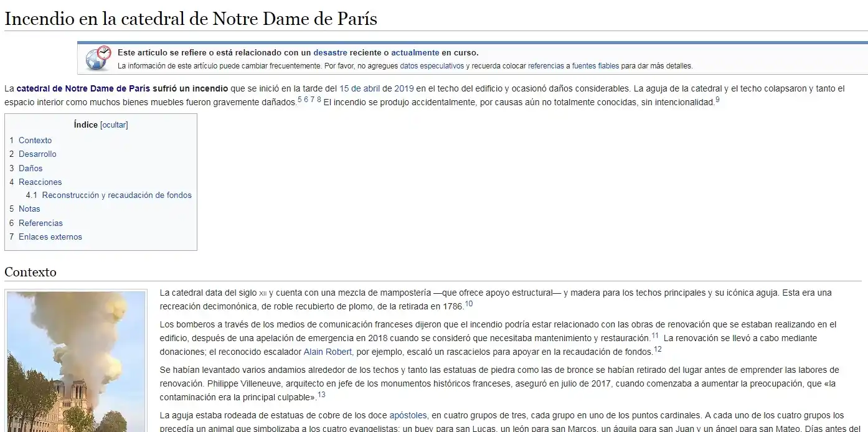Select 'Referencias' from the índice
Viewport: 868px width, 432px height.
(x=40, y=223)
